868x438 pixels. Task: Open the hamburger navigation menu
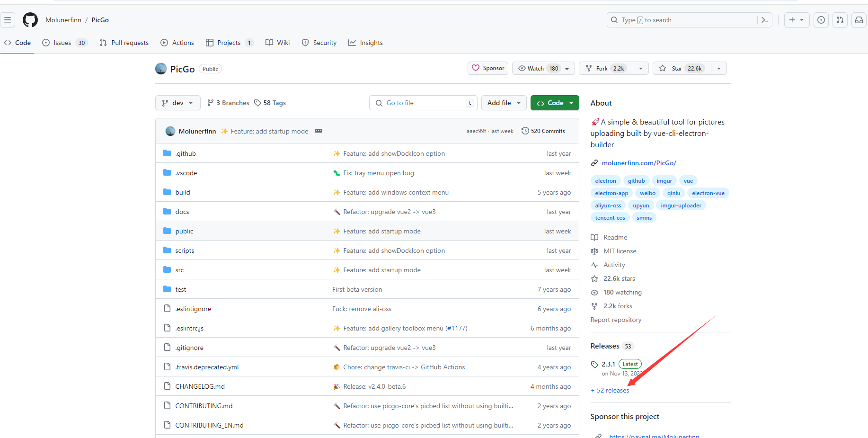point(8,20)
